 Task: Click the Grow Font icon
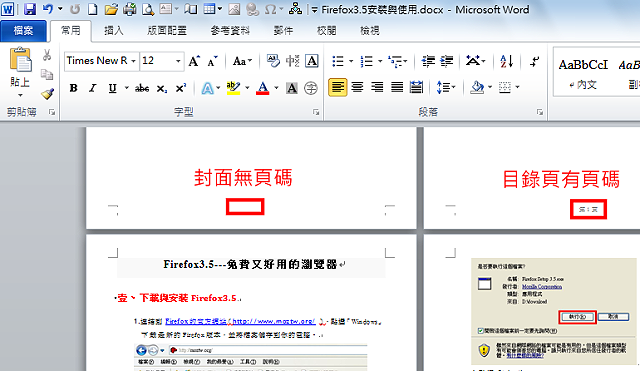pyautogui.click(x=194, y=61)
